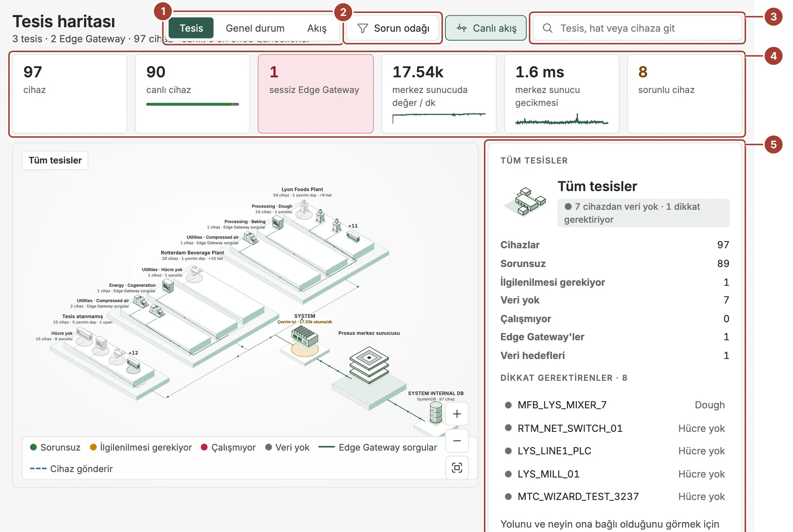Expand the +12 devices in Hücre yok
The width and height of the screenshot is (793, 532).
(133, 353)
